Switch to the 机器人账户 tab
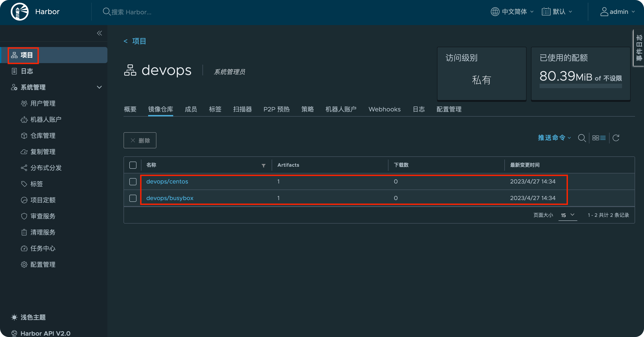 [x=341, y=109]
